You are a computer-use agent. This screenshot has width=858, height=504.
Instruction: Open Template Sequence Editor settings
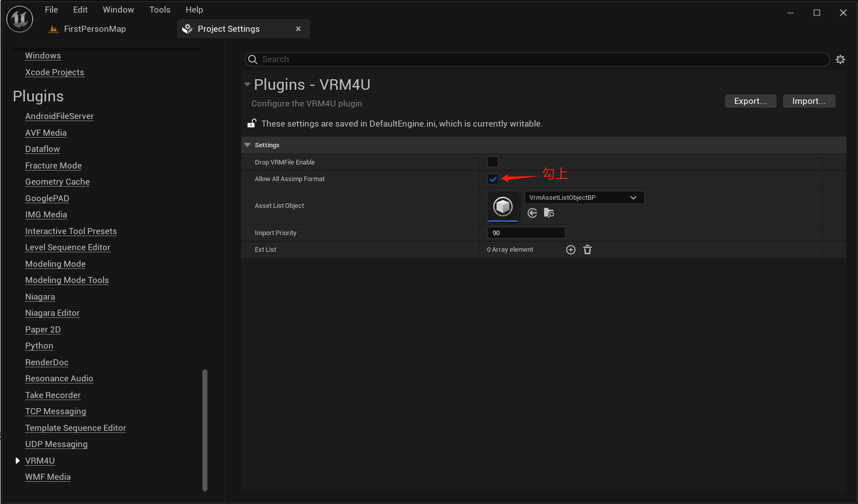pos(76,428)
